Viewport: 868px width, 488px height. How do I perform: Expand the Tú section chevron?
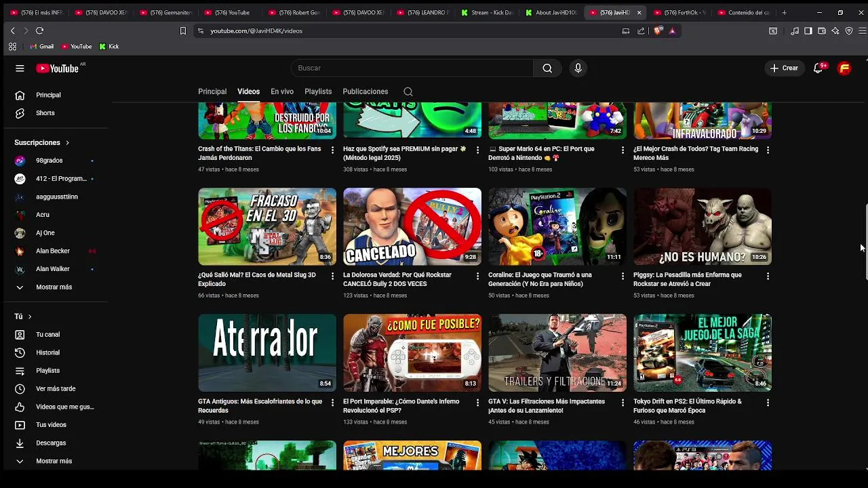(x=29, y=317)
